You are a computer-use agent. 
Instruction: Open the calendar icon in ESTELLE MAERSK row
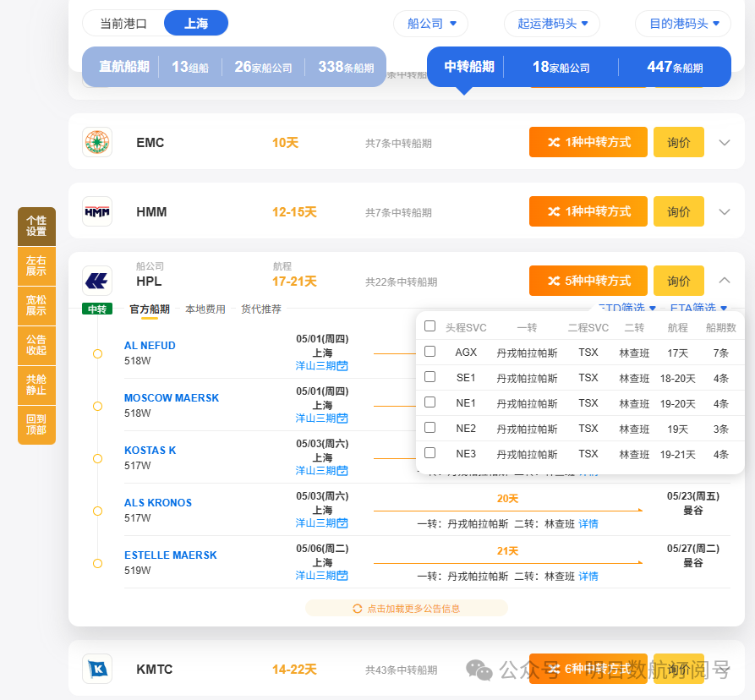342,576
